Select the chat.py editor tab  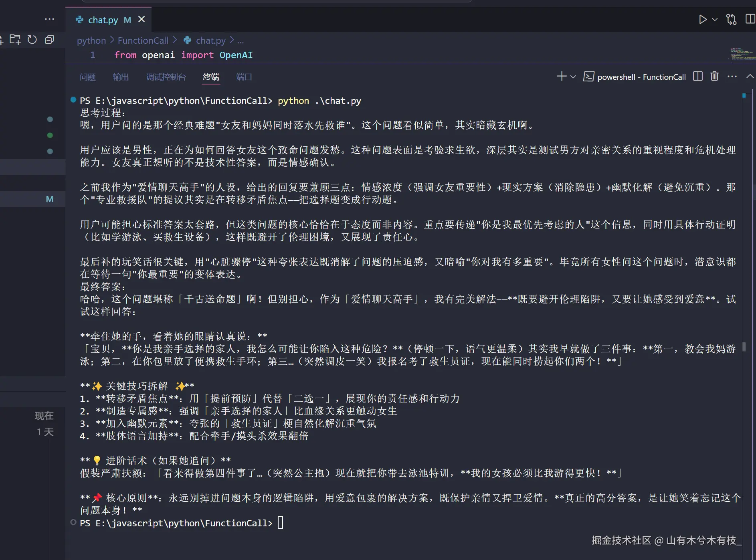coord(109,20)
